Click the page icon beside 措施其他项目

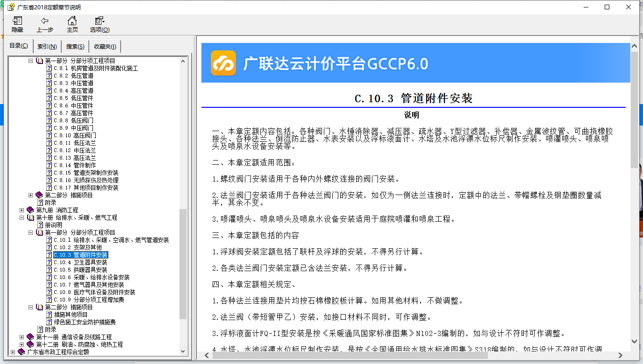point(49,315)
